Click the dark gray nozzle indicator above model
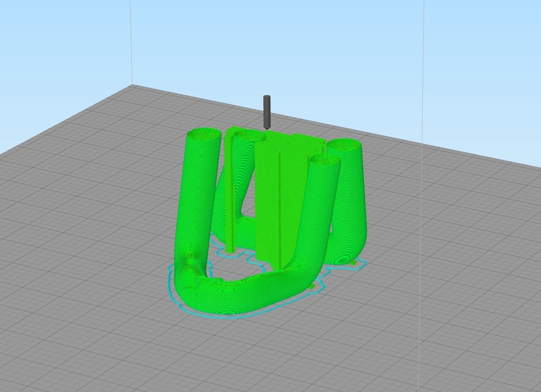This screenshot has height=392, width=541. tap(267, 113)
